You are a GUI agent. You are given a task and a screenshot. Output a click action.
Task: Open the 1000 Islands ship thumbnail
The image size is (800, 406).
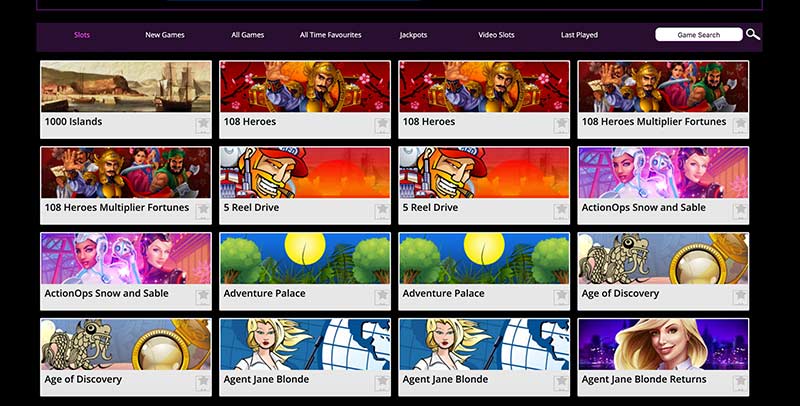coord(126,86)
